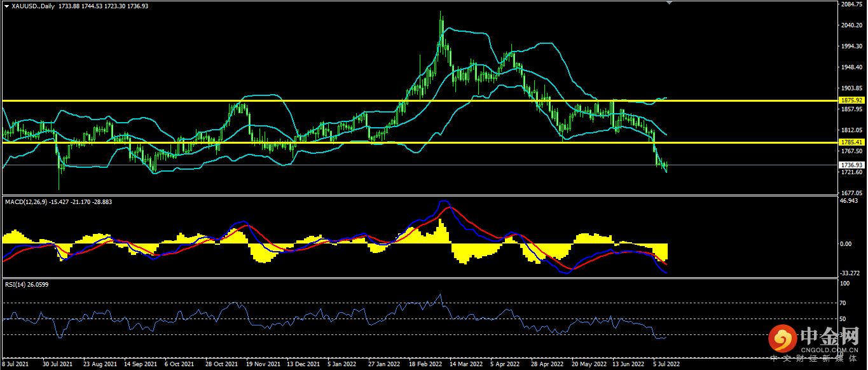Click the 28 Oct 2021 date label

pyautogui.click(x=221, y=365)
